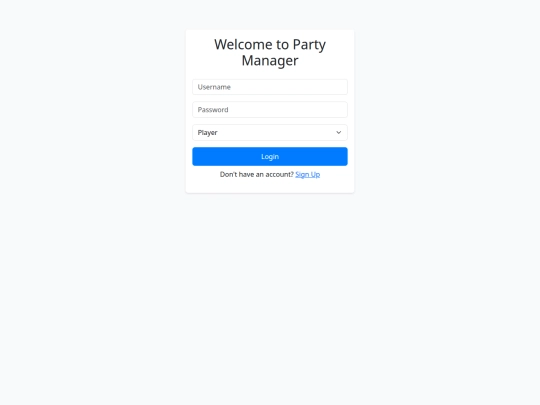Expand the role combo box showing Player
The height and width of the screenshot is (405, 540).
(x=270, y=133)
